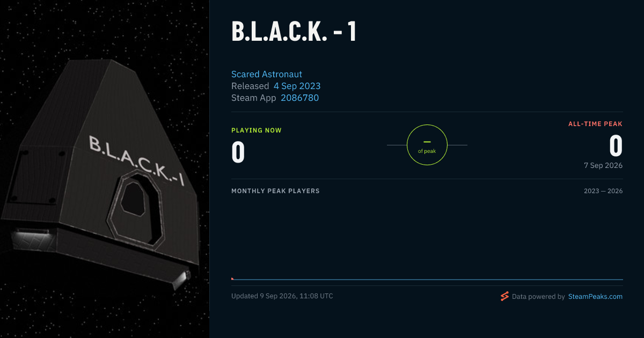
Task: Click the red marker on the chart
Action: tap(232, 278)
